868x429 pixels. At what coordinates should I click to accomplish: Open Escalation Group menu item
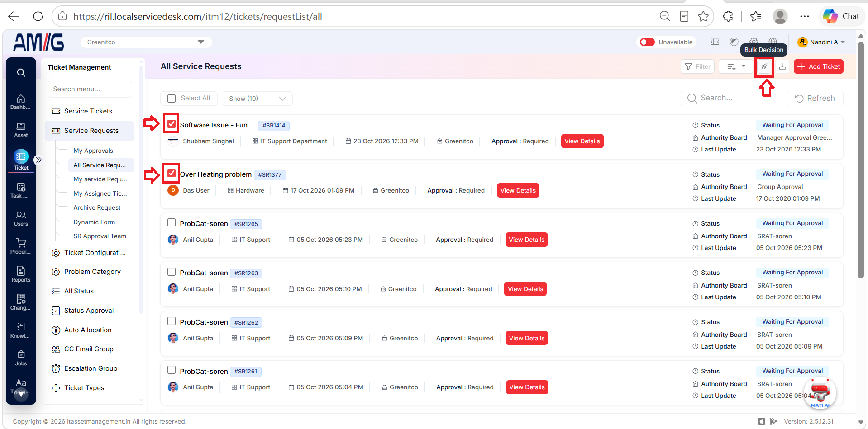pos(90,368)
